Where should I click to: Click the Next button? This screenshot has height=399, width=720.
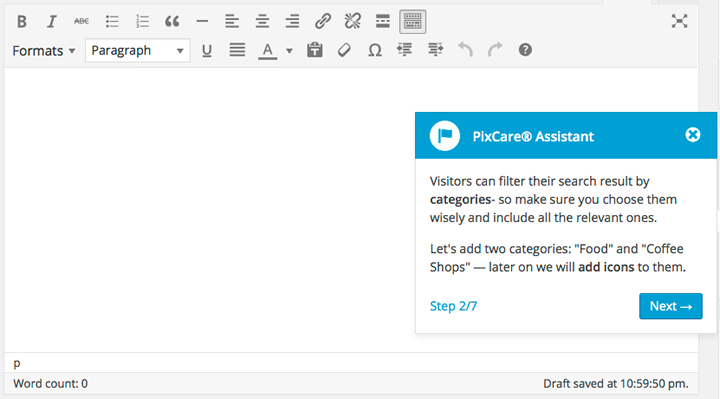click(x=670, y=306)
